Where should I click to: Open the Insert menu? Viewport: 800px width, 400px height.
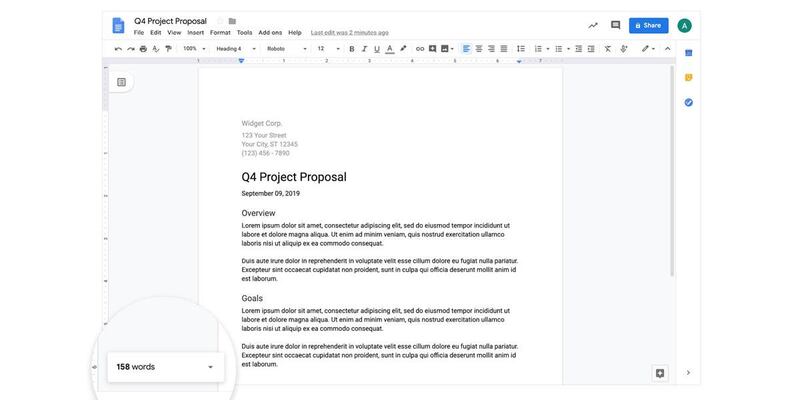pos(195,32)
